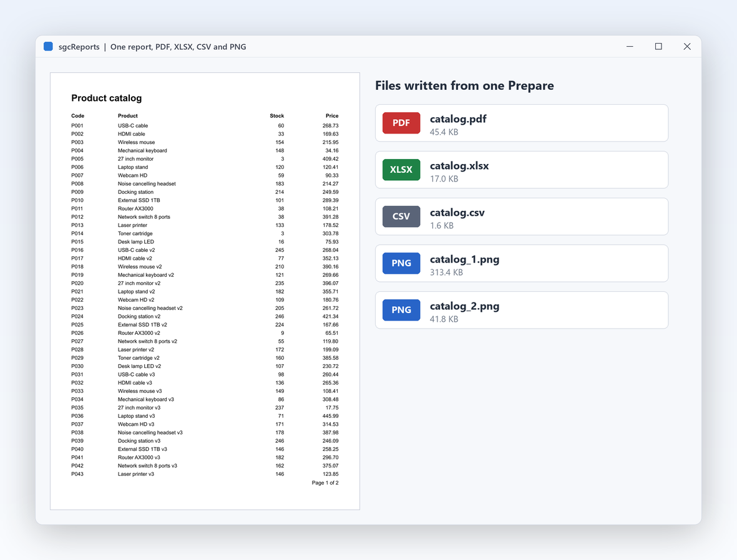Click the gray CSV badge icon
Screen dimensions: 737x560
pyautogui.click(x=401, y=216)
